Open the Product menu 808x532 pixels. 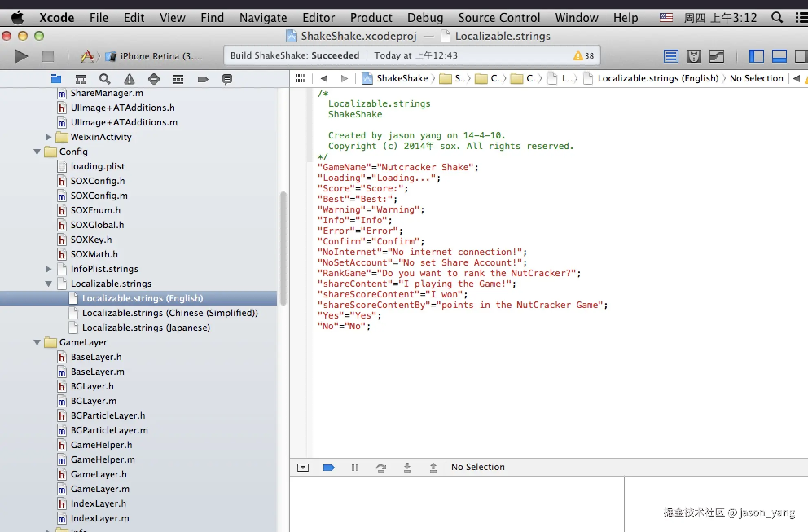click(x=371, y=18)
